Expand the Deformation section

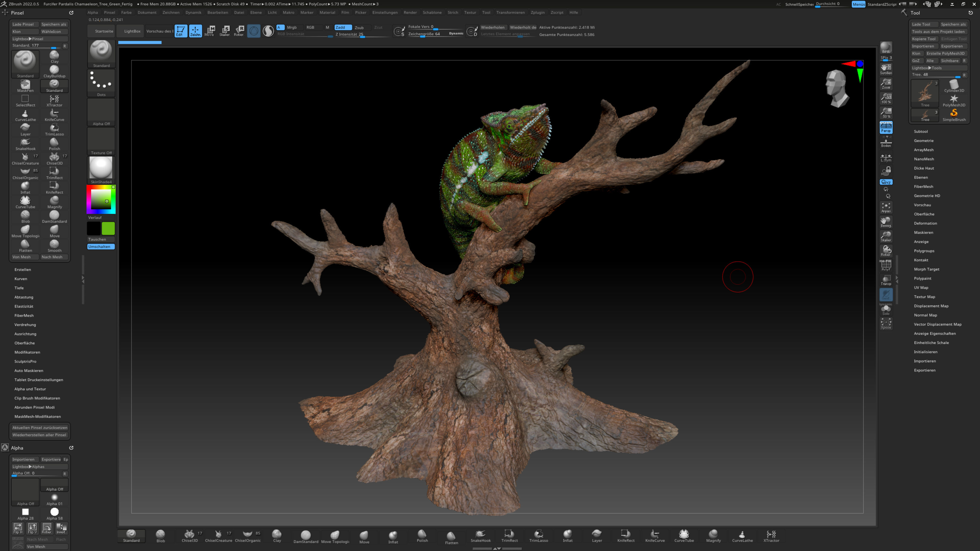point(925,223)
